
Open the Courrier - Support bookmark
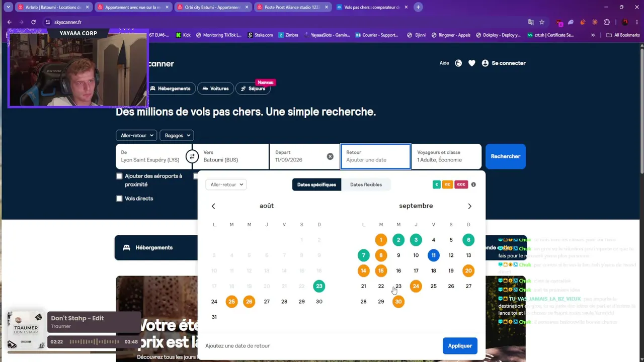377,35
